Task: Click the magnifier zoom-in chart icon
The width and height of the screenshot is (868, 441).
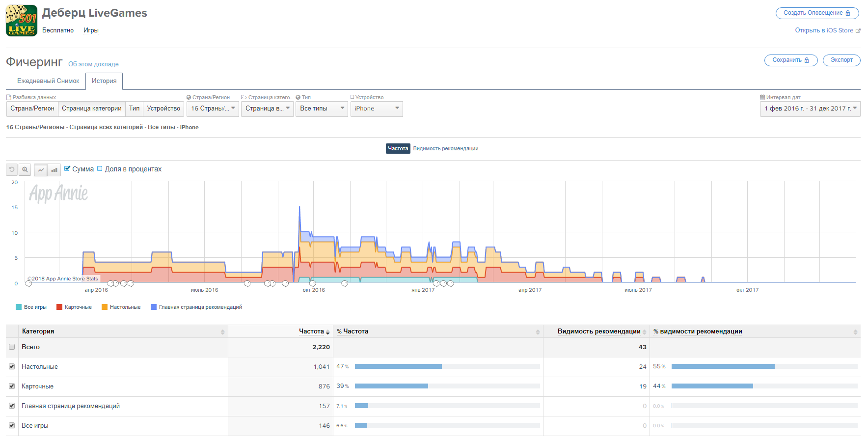Action: (25, 170)
